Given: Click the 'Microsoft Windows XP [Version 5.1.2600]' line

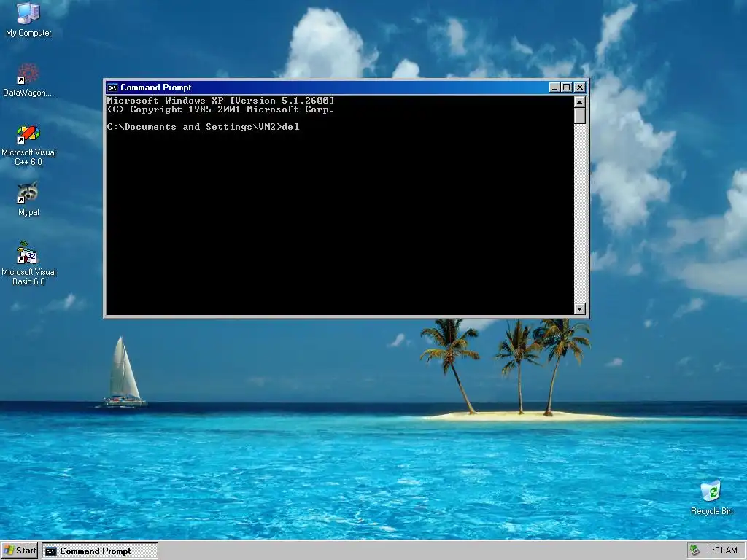Looking at the screenshot, I should click(221, 101).
